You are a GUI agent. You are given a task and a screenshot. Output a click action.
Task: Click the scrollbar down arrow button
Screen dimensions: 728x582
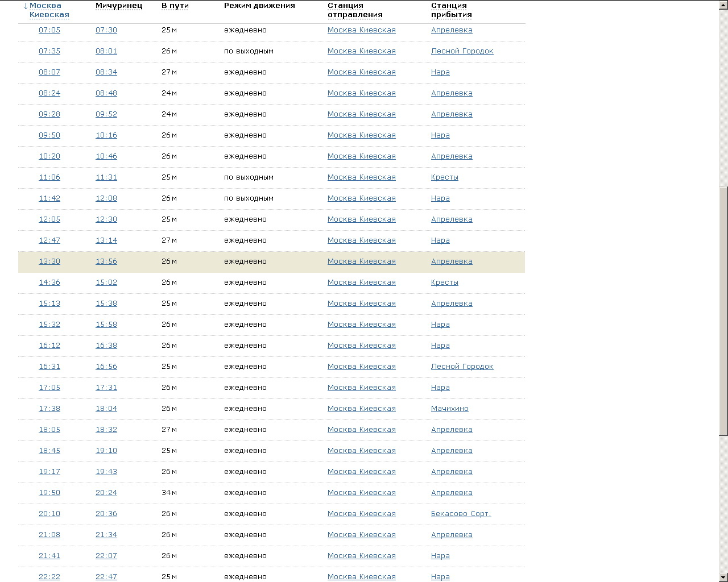pyautogui.click(x=723, y=577)
